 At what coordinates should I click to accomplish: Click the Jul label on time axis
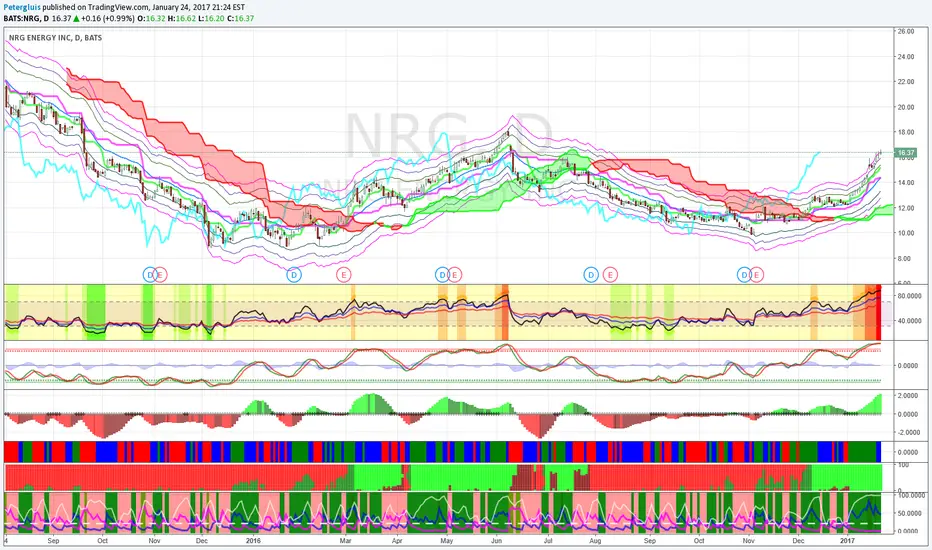(548, 540)
